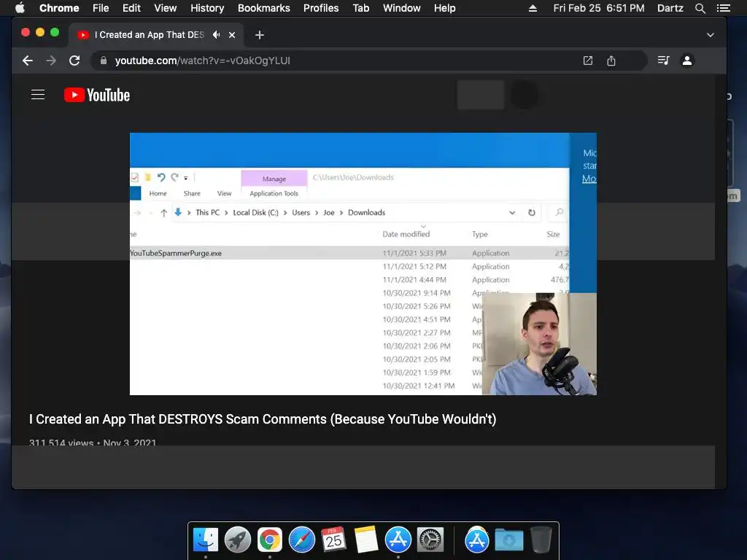Viewport: 747px width, 560px height.
Task: Open the first App Store icon in the Dock
Action: (398, 540)
